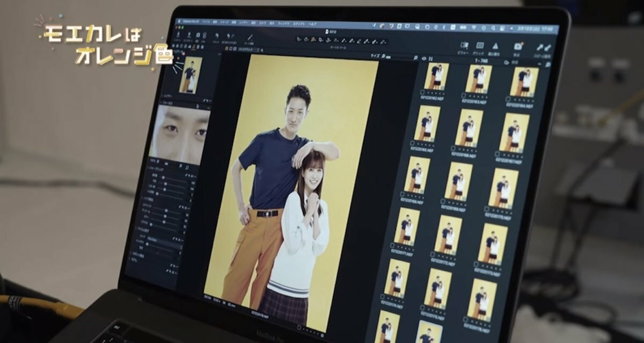
Task: Click the ビフォー (Before) toolbar icon
Action: coord(464,45)
